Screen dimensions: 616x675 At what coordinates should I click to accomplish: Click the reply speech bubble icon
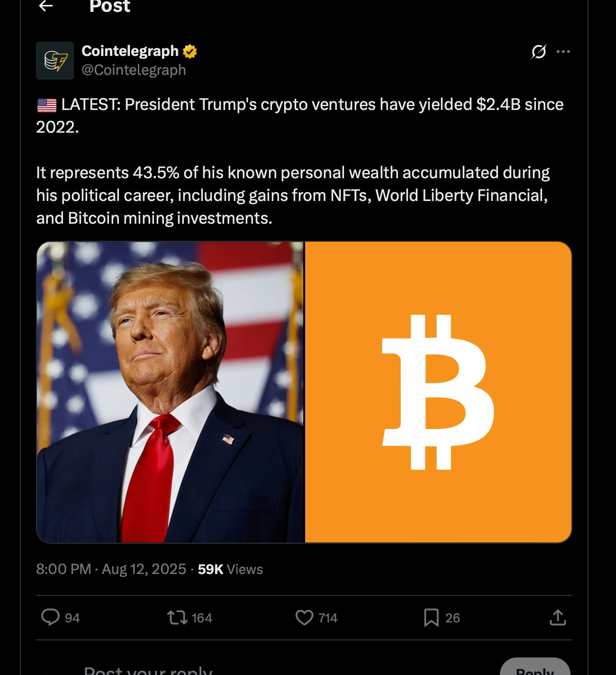[x=50, y=617]
